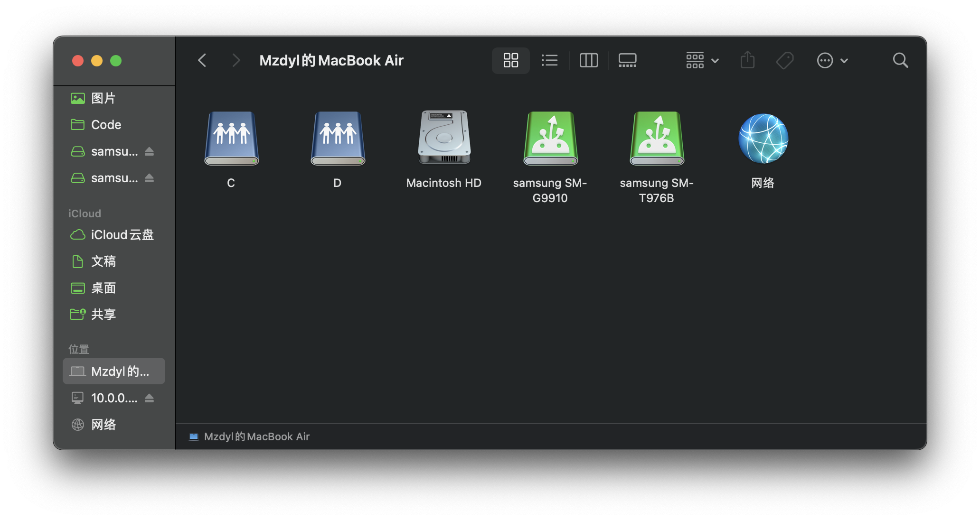980x520 pixels.
Task: Eject the first samsung device in sidebar
Action: (x=149, y=151)
